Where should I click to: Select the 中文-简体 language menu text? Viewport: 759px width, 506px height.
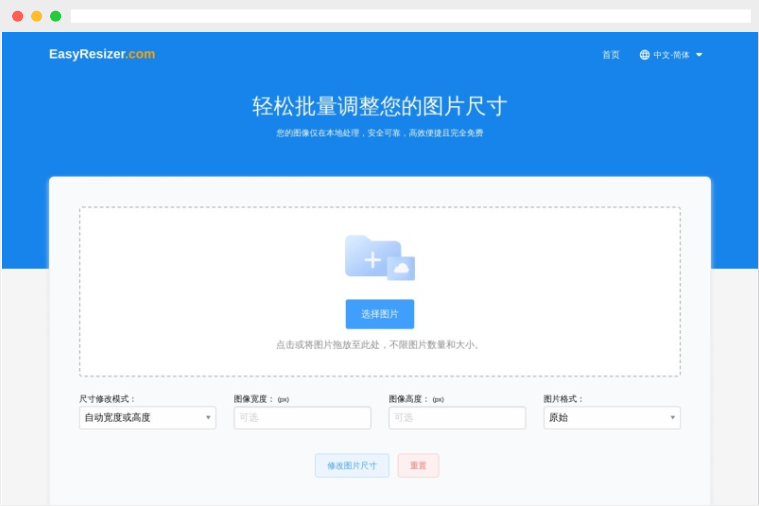coord(671,55)
